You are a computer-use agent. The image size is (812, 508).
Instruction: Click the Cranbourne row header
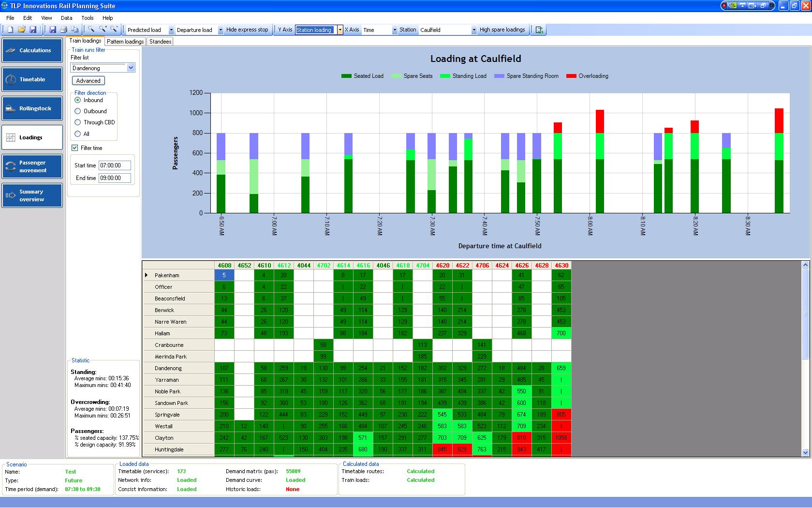[x=178, y=345]
